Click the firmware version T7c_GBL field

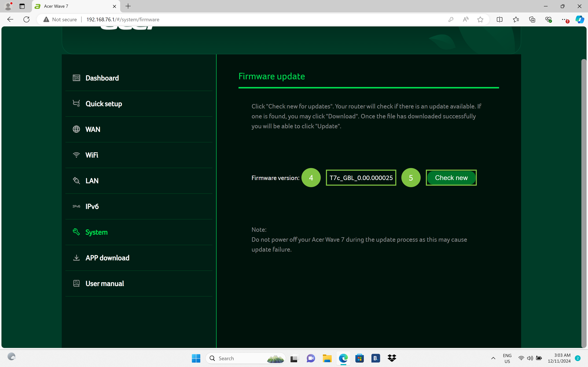point(361,178)
